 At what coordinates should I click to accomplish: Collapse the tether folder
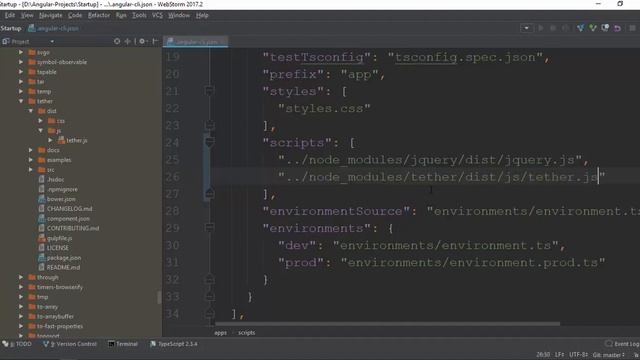click(21, 101)
